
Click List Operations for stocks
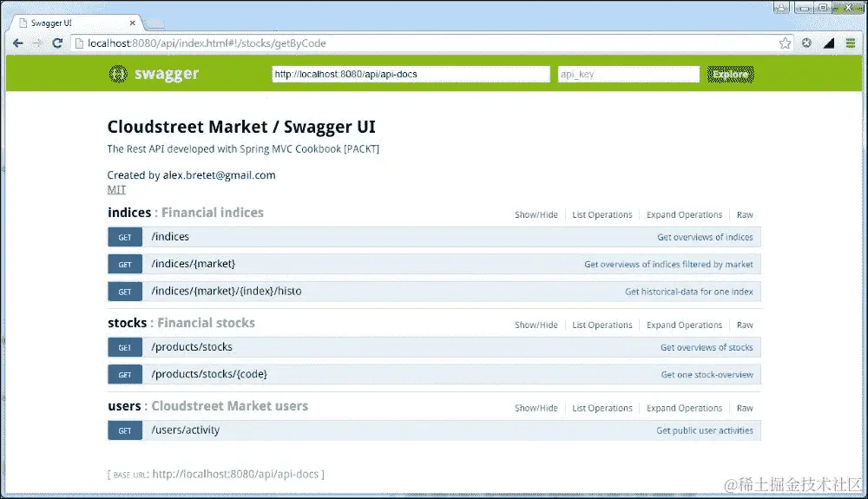pos(602,325)
